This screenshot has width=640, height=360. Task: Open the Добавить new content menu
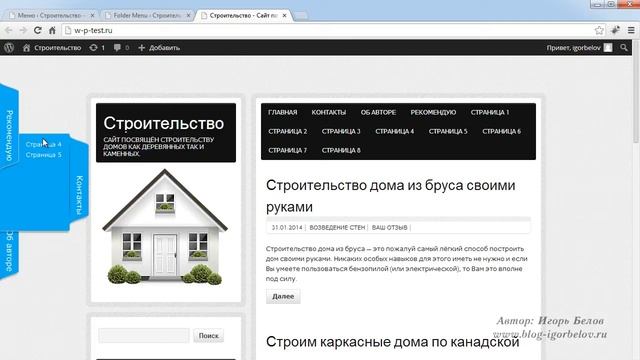click(x=159, y=48)
